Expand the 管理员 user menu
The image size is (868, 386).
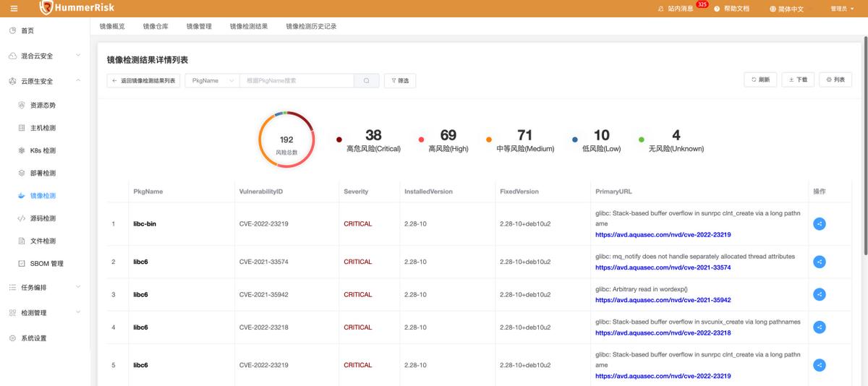[842, 9]
